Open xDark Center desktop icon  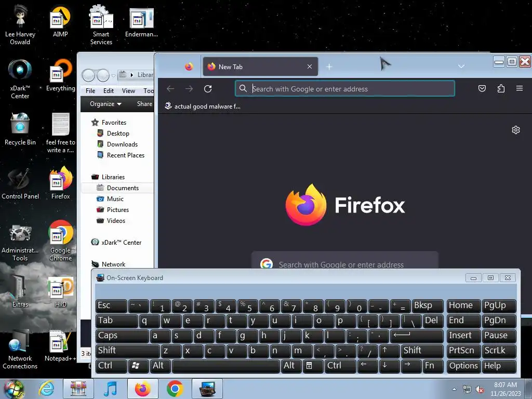click(20, 79)
